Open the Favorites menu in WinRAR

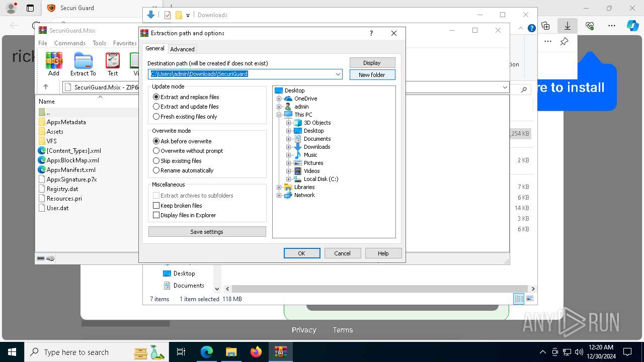coord(125,43)
